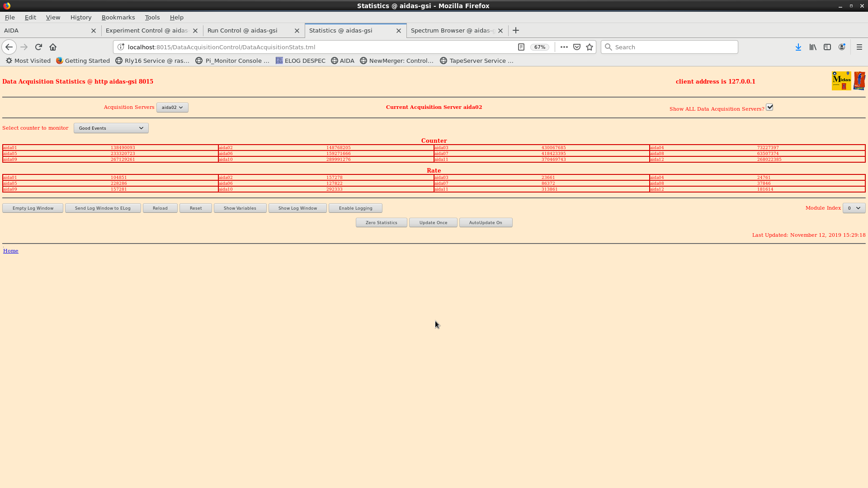Follow the Home link
The width and height of the screenshot is (868, 488).
10,251
